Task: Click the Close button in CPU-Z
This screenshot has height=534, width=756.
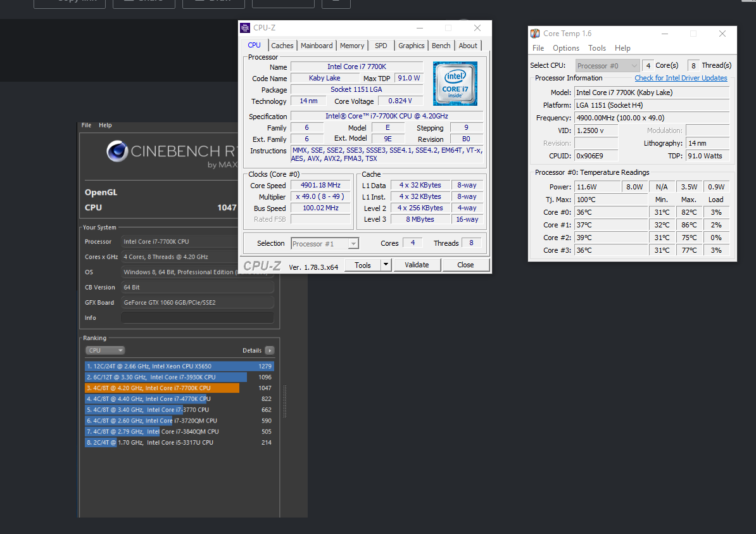Action: 465,265
